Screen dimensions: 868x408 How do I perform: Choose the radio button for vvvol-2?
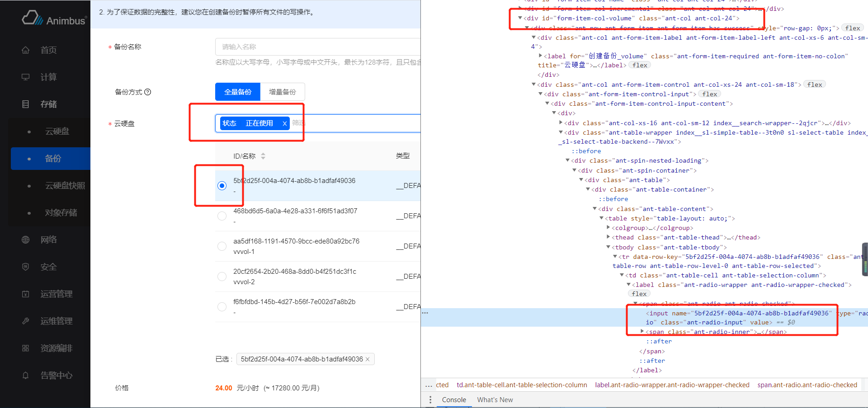click(x=222, y=277)
